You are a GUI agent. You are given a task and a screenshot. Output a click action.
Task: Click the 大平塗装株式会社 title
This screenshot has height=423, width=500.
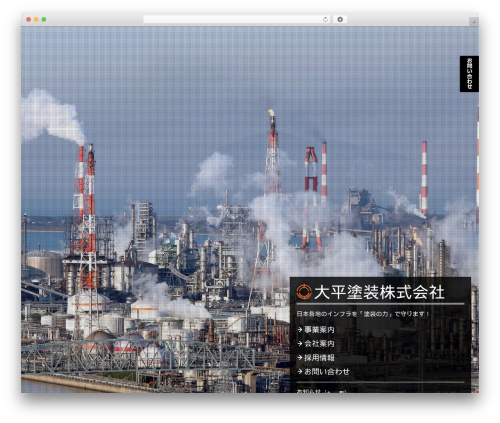[379, 292]
